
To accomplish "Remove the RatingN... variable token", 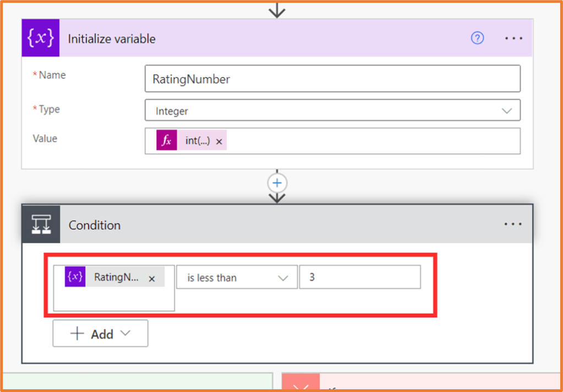I will (152, 279).
